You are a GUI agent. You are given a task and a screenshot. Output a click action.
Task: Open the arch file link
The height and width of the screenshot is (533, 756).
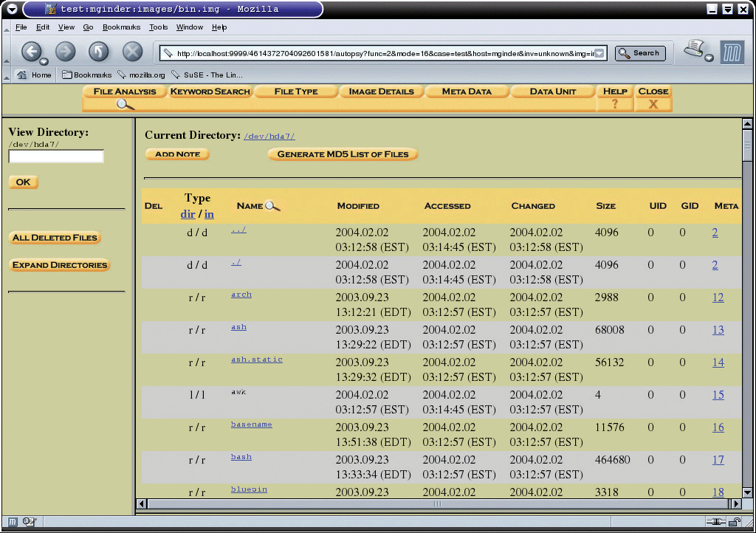click(x=241, y=295)
